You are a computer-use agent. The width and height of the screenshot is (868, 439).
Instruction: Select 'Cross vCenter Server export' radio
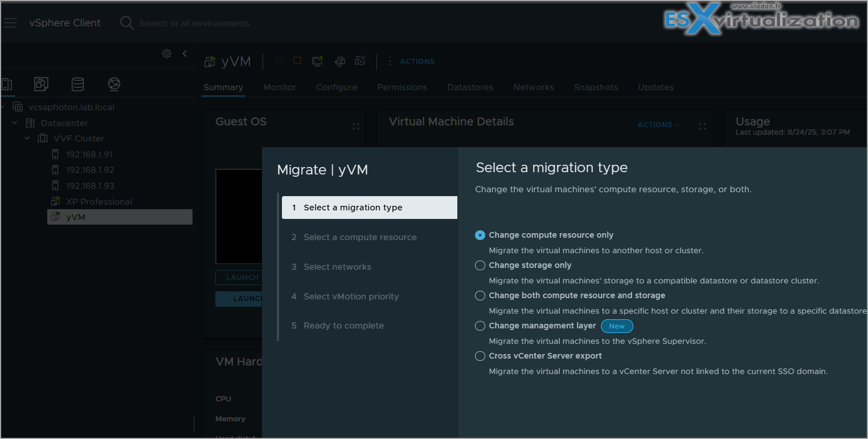[480, 356]
